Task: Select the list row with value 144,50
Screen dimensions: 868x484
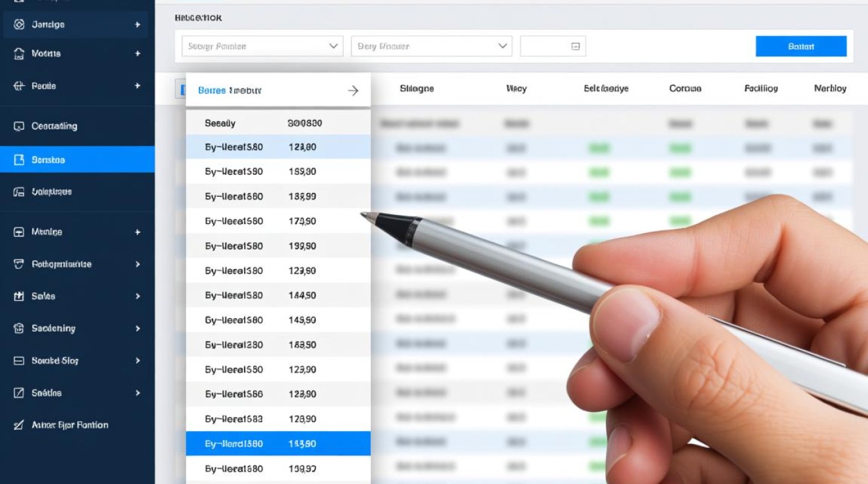Action: click(278, 296)
